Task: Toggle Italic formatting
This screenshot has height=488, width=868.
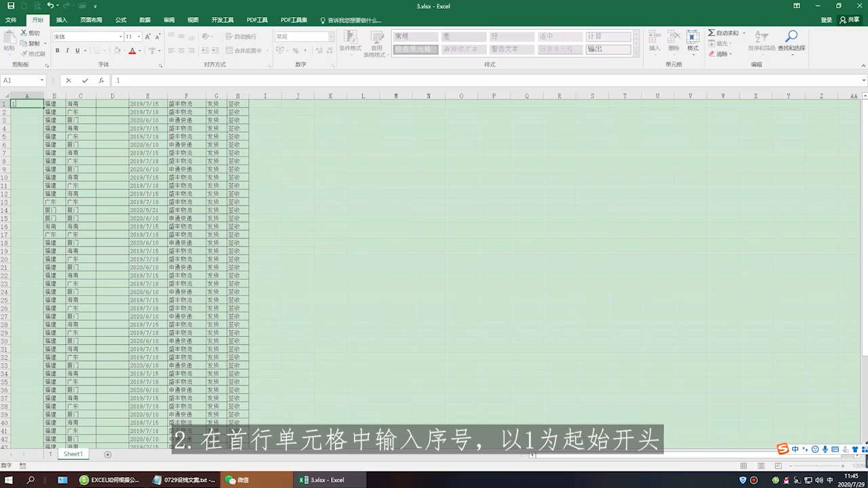Action: coord(67,51)
